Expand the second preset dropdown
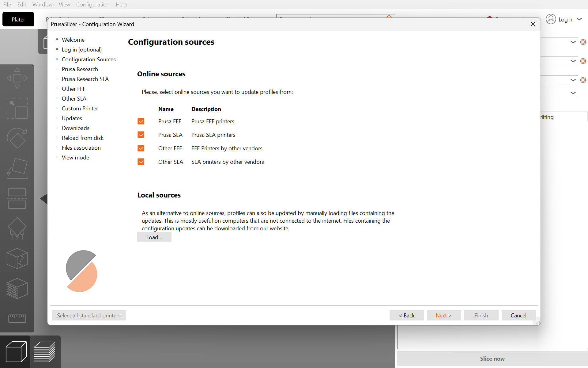This screenshot has height=368, width=588. coord(573,61)
